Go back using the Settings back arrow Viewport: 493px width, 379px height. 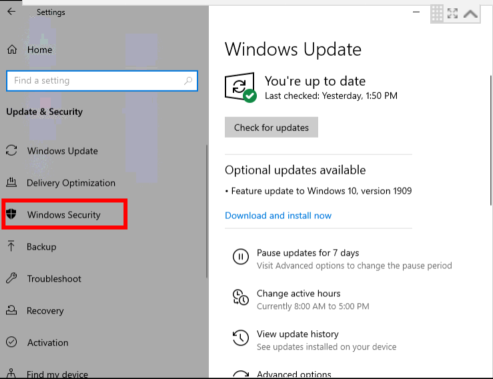pos(11,12)
